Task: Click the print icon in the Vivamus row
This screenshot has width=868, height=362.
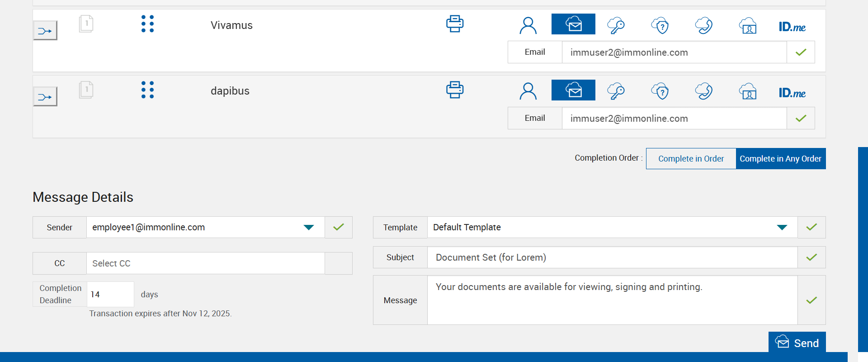Action: coord(455,24)
